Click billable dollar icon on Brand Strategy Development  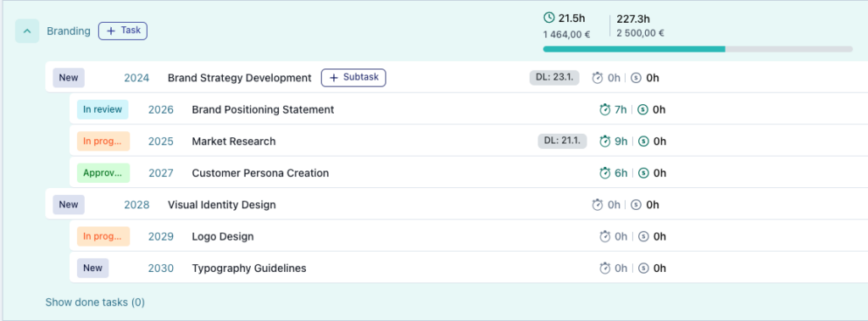click(636, 78)
